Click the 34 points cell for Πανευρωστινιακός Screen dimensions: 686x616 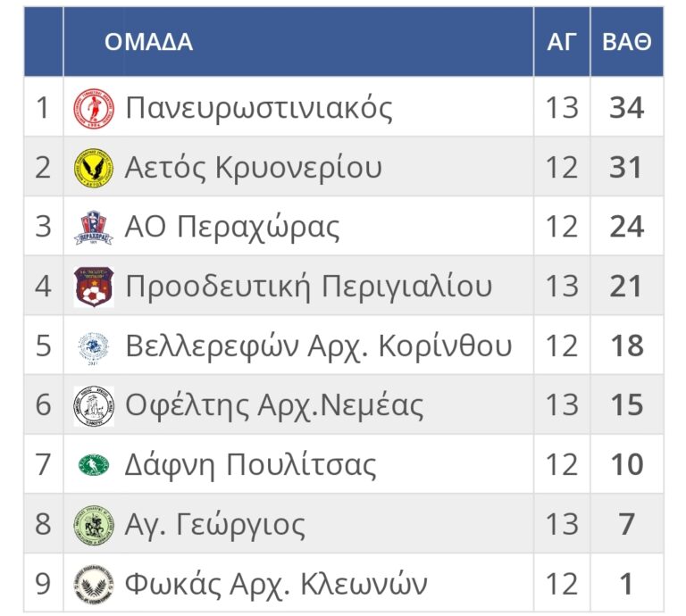[x=626, y=108]
